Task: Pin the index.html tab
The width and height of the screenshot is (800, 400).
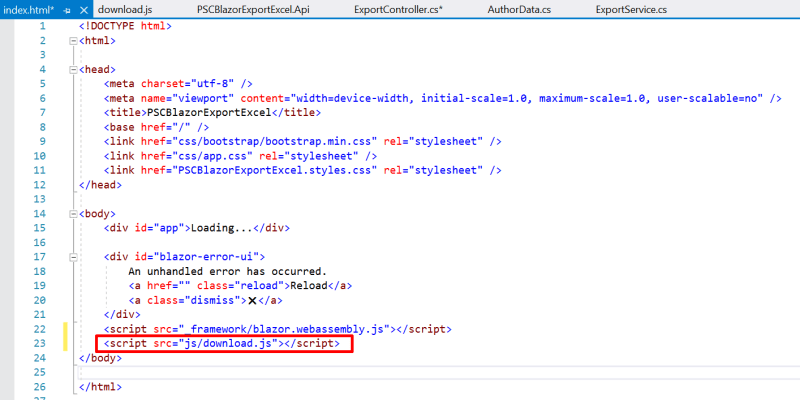Action: (x=67, y=10)
